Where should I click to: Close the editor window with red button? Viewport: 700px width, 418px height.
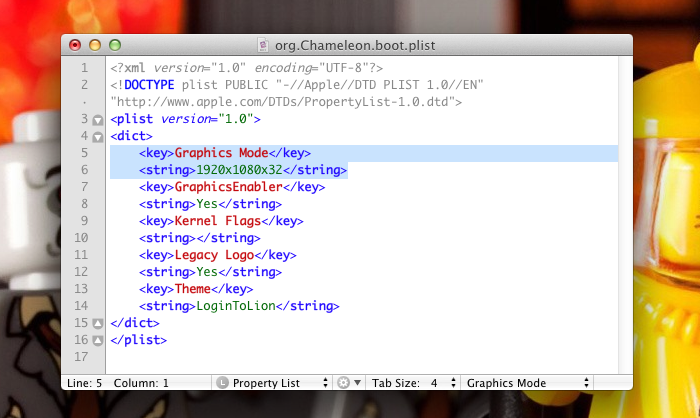click(75, 45)
